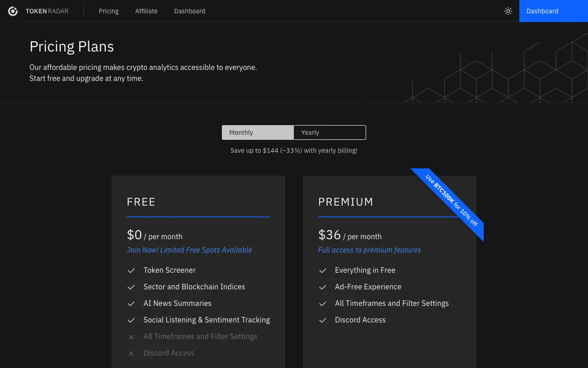588x368 pixels.
Task: Click greyed 'Discord Access' text in Free plan
Action: pyautogui.click(x=169, y=353)
